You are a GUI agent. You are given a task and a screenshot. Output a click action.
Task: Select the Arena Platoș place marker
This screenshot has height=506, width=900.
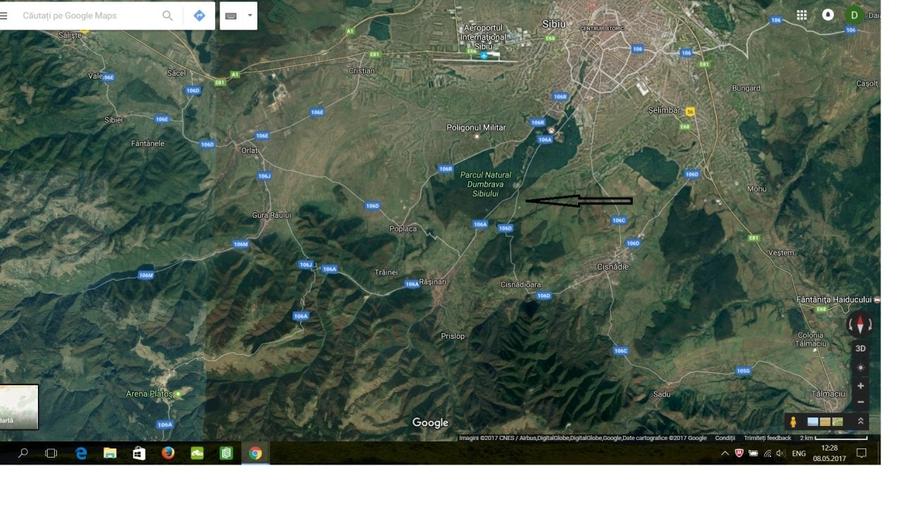[179, 394]
